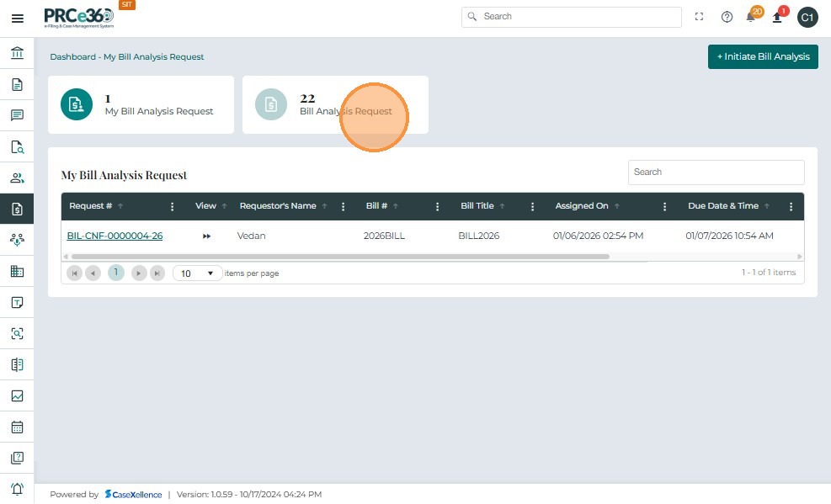Open the items per page dropdown
831x504 pixels.
coord(197,273)
